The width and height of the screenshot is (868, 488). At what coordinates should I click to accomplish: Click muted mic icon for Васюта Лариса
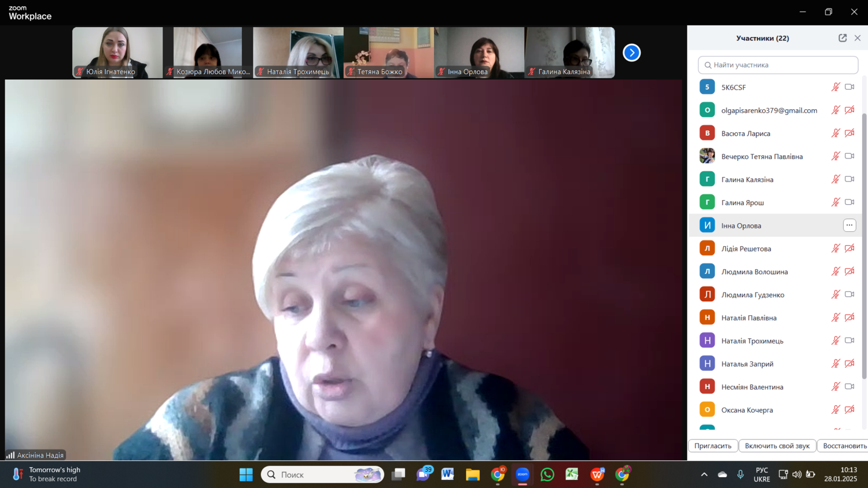(836, 134)
